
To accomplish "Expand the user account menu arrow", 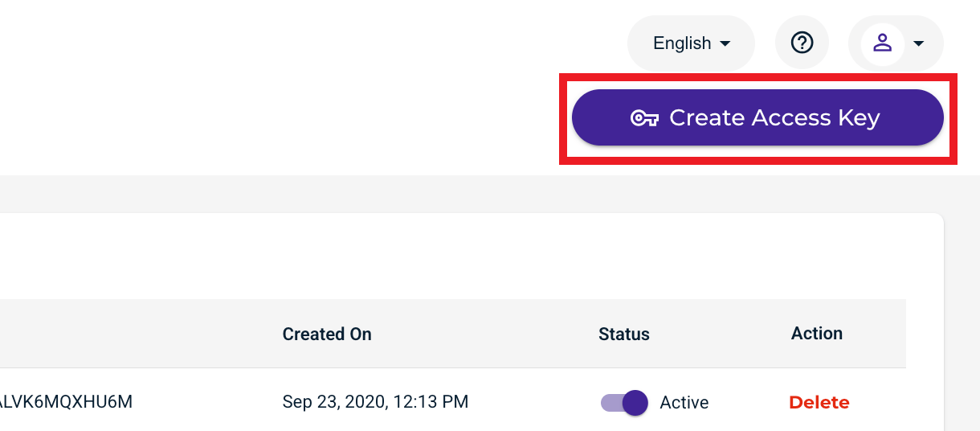I will (x=919, y=43).
